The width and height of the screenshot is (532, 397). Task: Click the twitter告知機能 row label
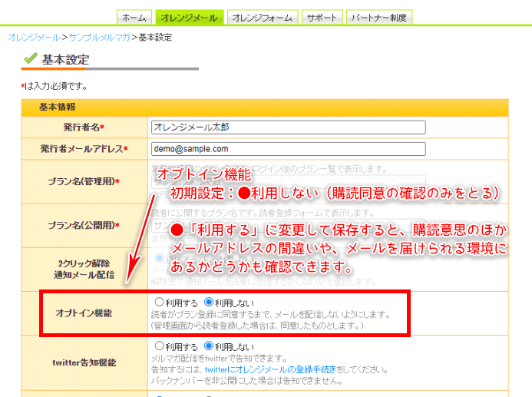tap(84, 362)
